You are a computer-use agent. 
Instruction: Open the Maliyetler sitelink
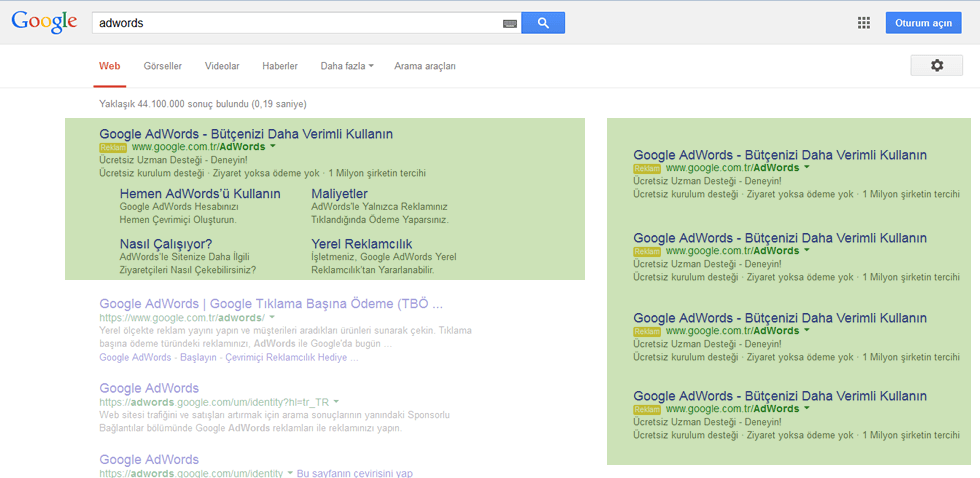point(339,194)
